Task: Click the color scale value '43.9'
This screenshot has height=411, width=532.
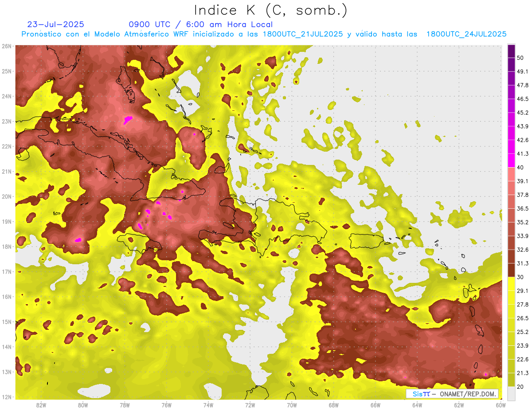Action: click(x=522, y=126)
